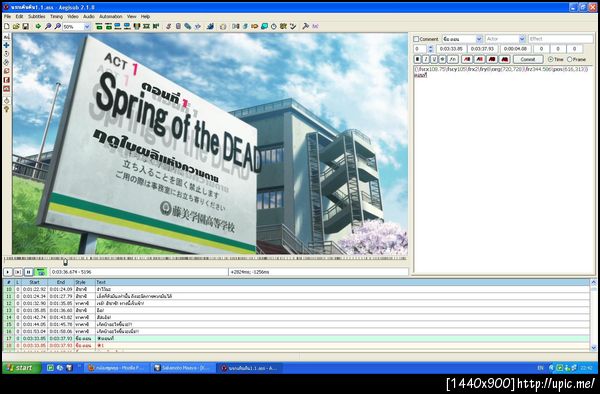The height and width of the screenshot is (394, 600).
Task: Open the Fonts Collector icon
Action: click(197, 26)
